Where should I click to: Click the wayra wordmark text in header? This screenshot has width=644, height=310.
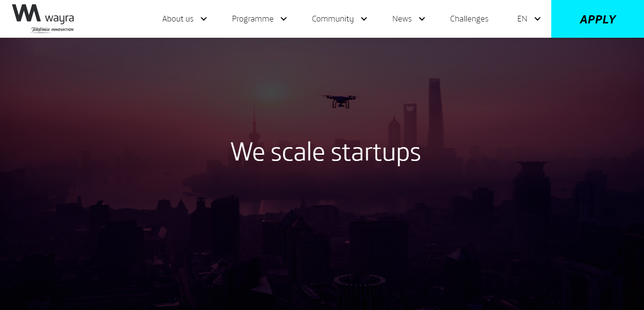coord(59,19)
